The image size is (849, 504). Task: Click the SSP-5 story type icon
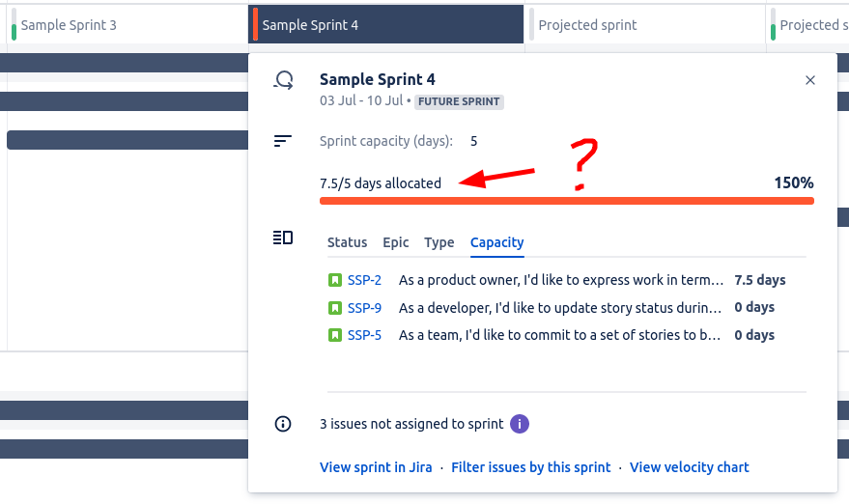pyautogui.click(x=335, y=335)
